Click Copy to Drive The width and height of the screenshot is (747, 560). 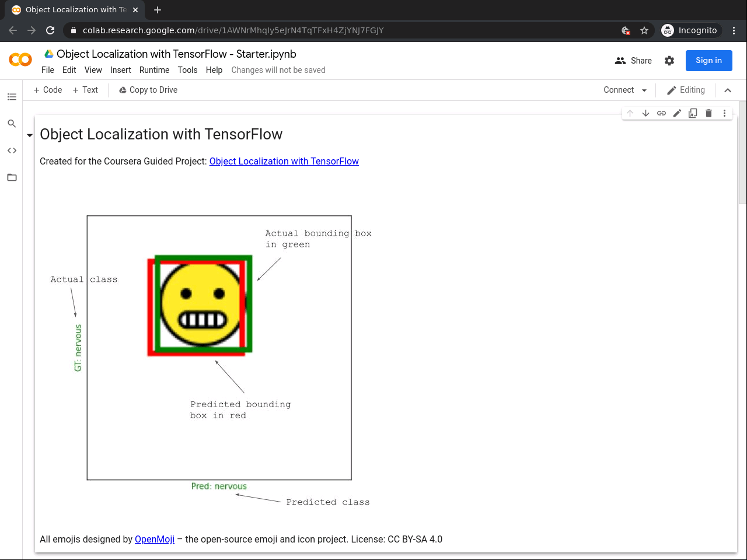pyautogui.click(x=148, y=90)
